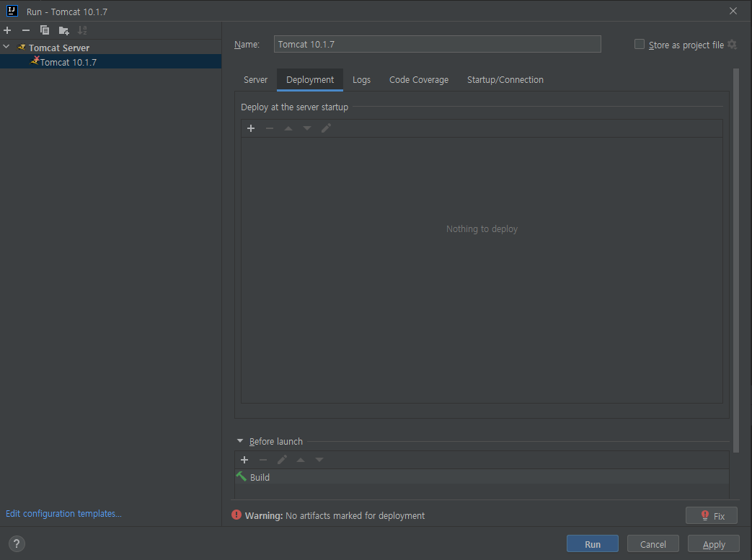This screenshot has width=752, height=560.
Task: Sort configurations alphabetically
Action: (x=82, y=31)
